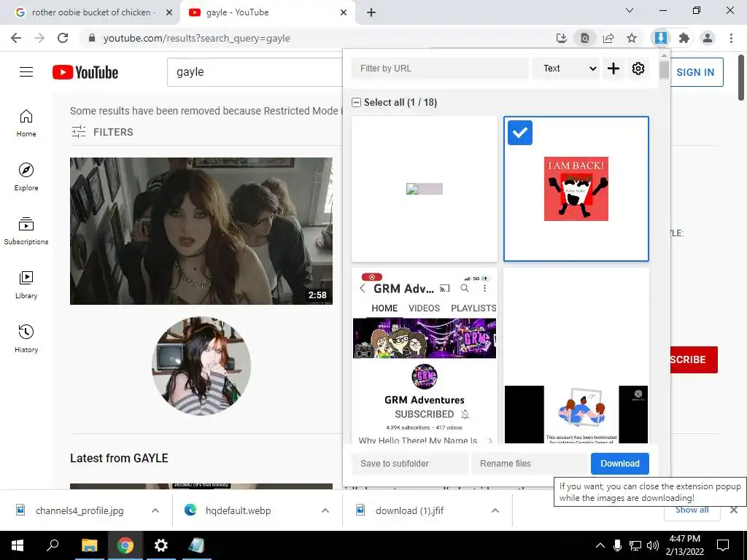The height and width of the screenshot is (560, 747).
Task: Open hqdefault.webp download
Action: tap(239, 510)
